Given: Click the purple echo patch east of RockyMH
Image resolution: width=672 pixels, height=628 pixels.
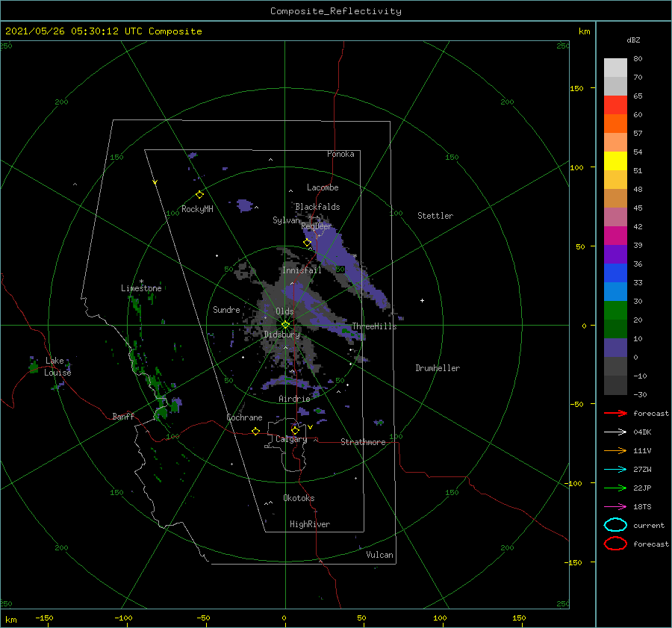Looking at the screenshot, I should (244, 205).
